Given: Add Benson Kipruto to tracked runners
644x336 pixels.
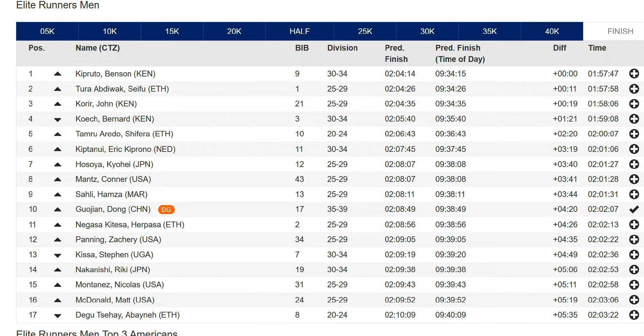Looking at the screenshot, I should pyautogui.click(x=634, y=74).
